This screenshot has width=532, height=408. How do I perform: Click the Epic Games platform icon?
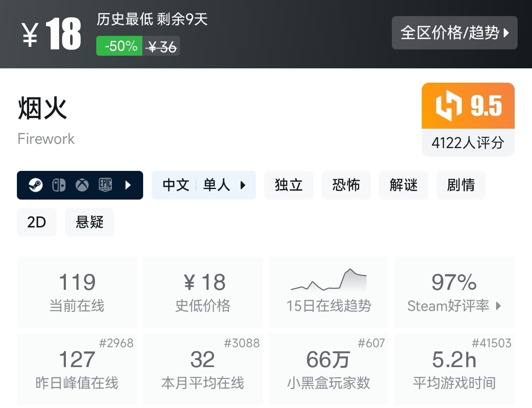[105, 185]
